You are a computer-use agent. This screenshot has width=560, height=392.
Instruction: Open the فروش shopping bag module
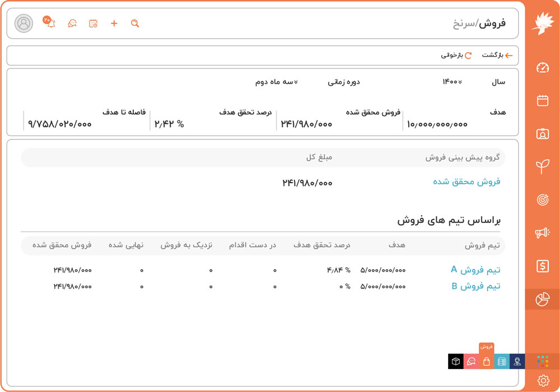[x=487, y=361]
